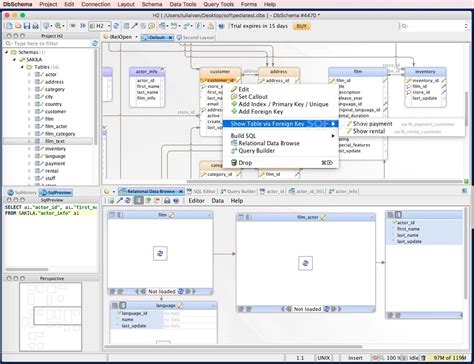Image resolution: width=474 pixels, height=364 pixels.
Task: Open the Query Tools menu
Action: tap(218, 4)
